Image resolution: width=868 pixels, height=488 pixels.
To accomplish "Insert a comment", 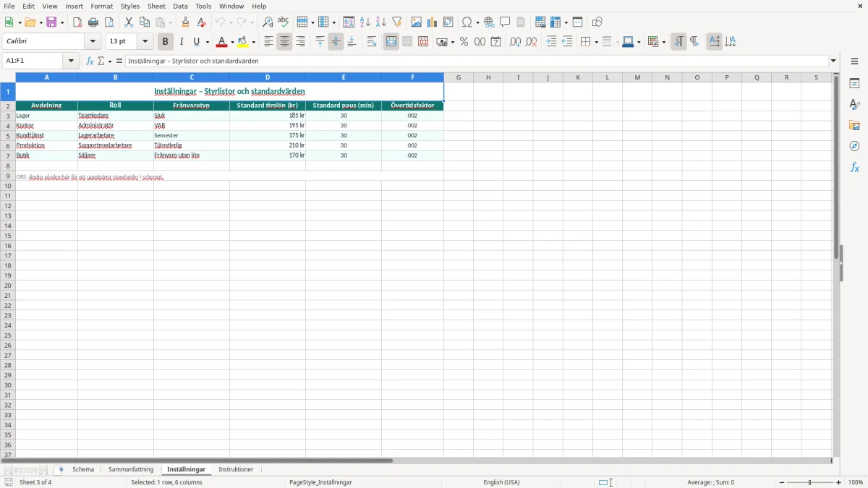I will pyautogui.click(x=505, y=22).
